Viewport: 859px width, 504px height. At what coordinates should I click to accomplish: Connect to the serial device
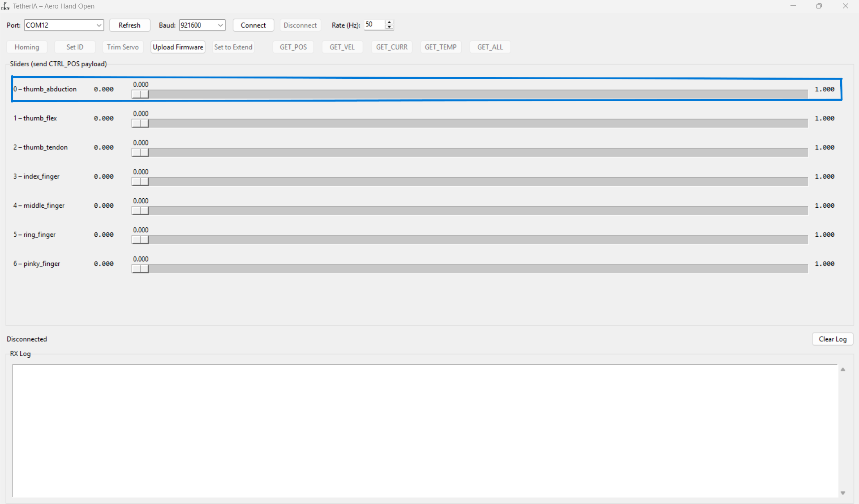(x=253, y=25)
